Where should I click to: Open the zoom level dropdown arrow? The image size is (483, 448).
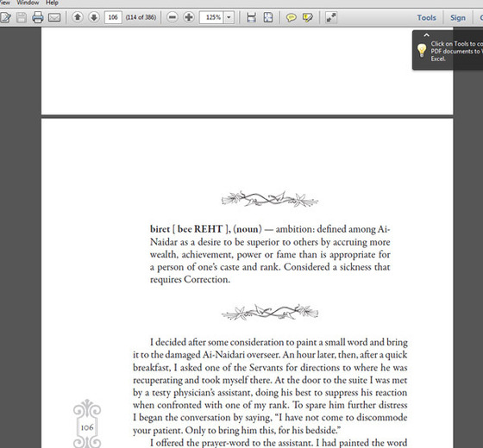pyautogui.click(x=229, y=17)
